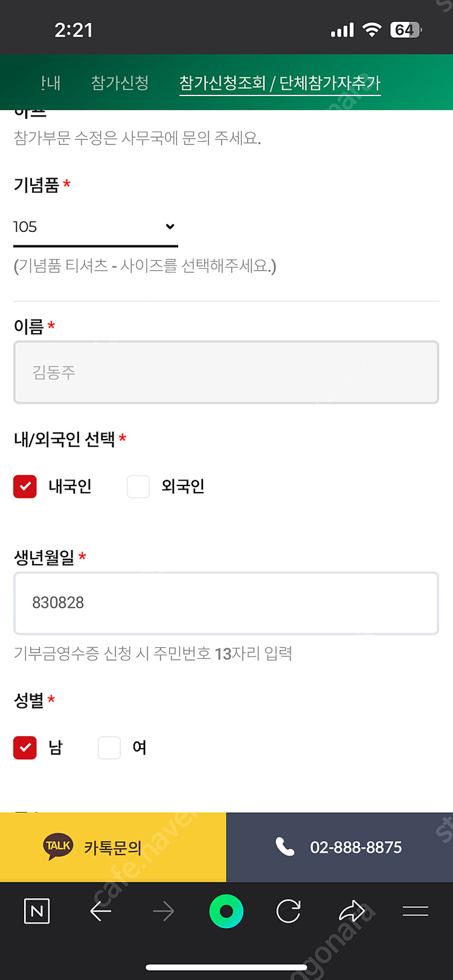The width and height of the screenshot is (453, 980).
Task: Check the 외국인 checkbox
Action: pos(138,487)
